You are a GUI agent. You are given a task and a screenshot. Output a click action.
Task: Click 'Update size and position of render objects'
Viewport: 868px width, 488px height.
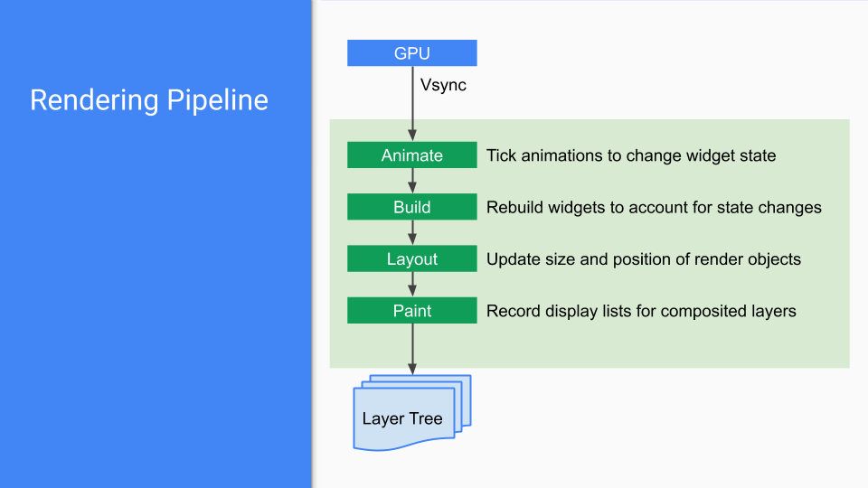tap(643, 259)
